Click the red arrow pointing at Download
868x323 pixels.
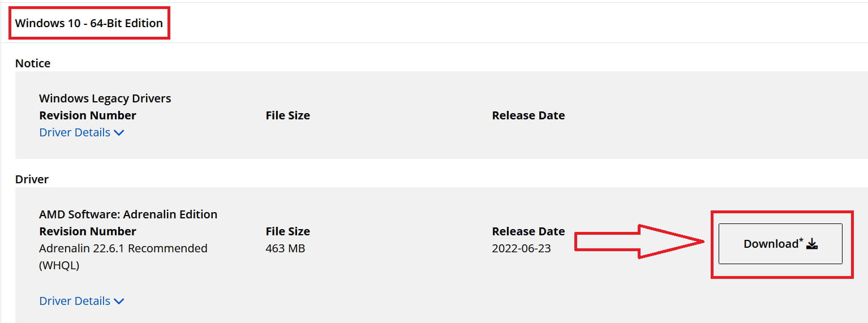click(639, 242)
